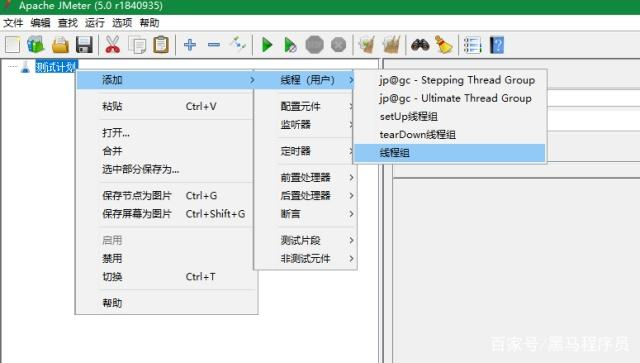Open the 文件 menu
The width and height of the screenshot is (640, 363).
[x=13, y=23]
